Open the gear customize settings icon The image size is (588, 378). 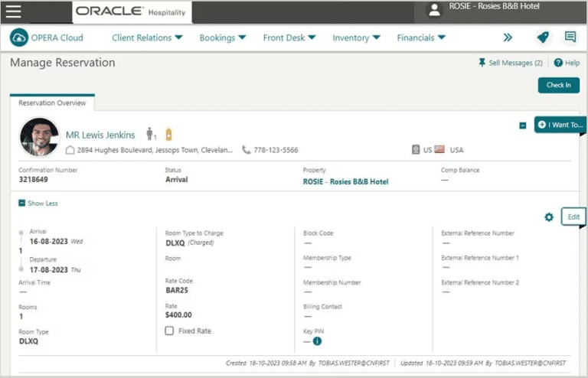click(549, 217)
